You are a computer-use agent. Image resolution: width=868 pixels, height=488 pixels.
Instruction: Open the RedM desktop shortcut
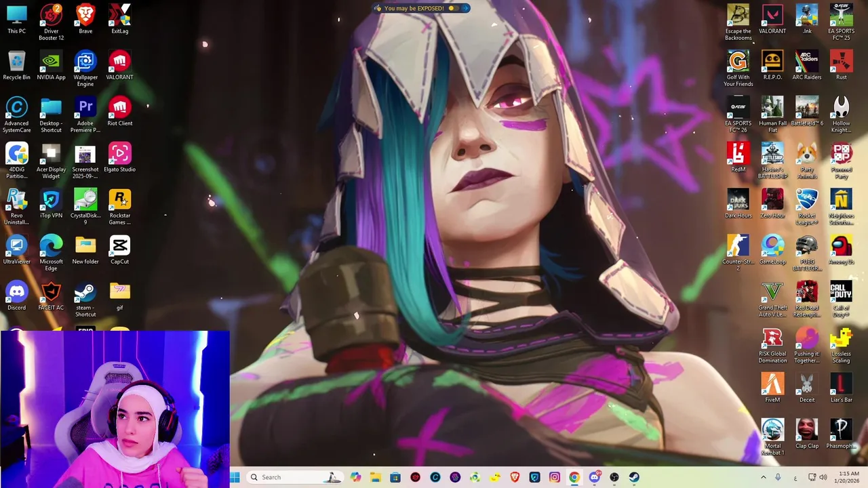click(738, 158)
